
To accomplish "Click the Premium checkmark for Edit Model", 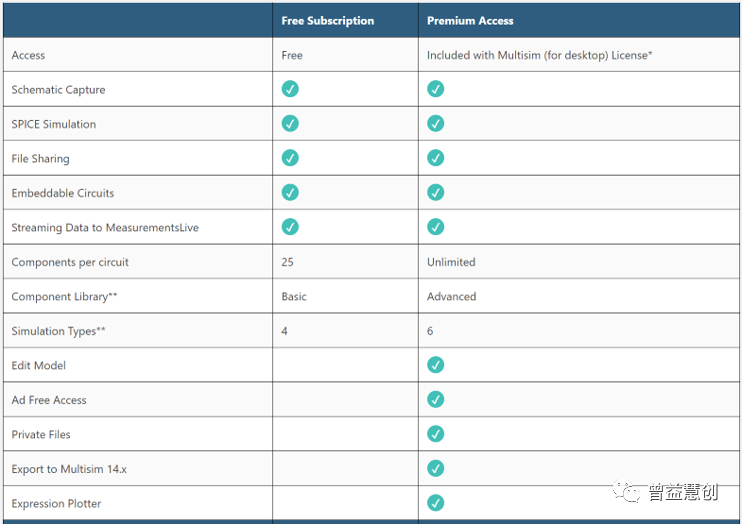I will [435, 365].
